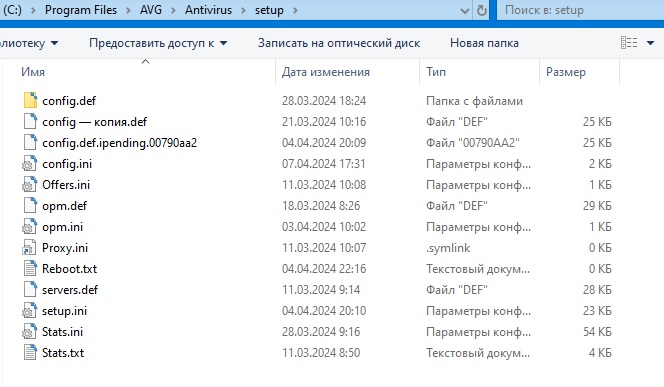The width and height of the screenshot is (664, 387).
Task: Click '.symlink' type of Proxy.ini
Action: pos(448,248)
